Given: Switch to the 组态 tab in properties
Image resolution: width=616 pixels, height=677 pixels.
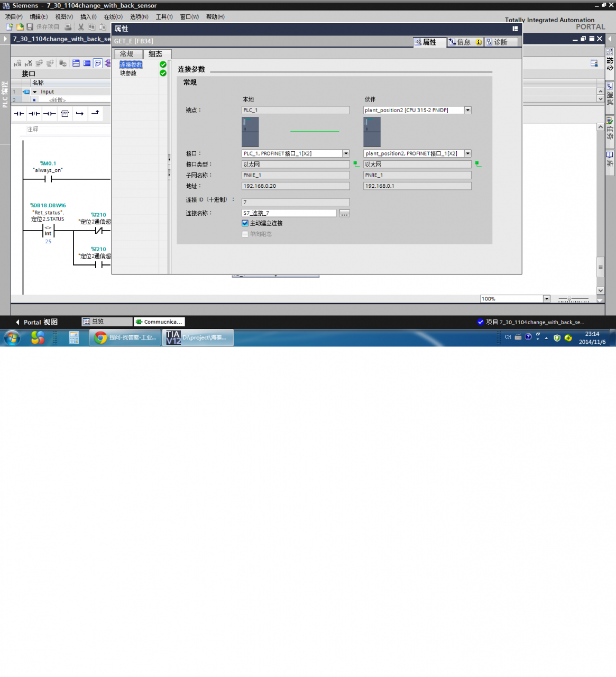Looking at the screenshot, I should click(157, 54).
